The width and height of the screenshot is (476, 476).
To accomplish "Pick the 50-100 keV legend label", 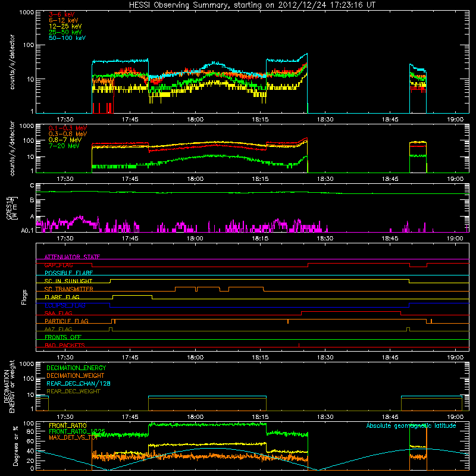I will tap(67, 38).
